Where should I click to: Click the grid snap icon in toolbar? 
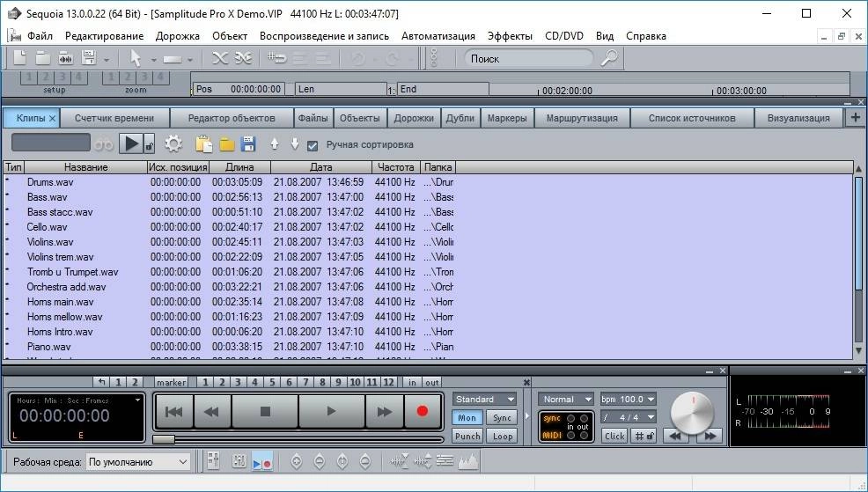[276, 57]
